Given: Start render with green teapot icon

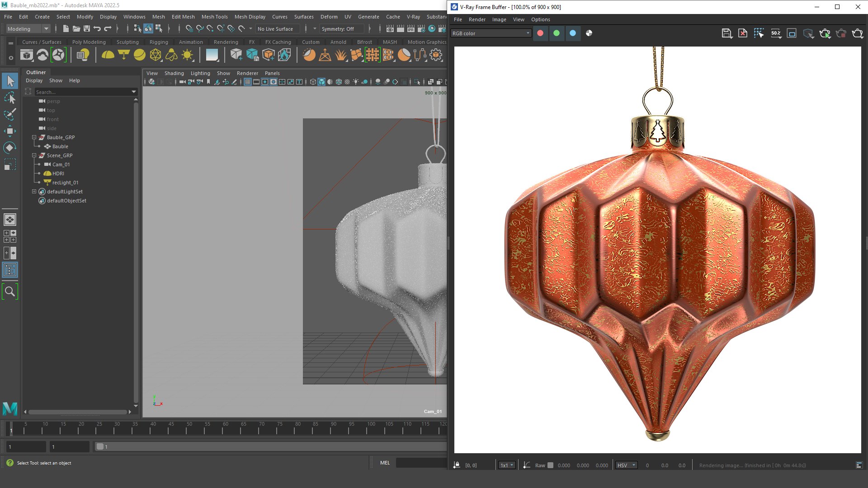Looking at the screenshot, I should [825, 33].
